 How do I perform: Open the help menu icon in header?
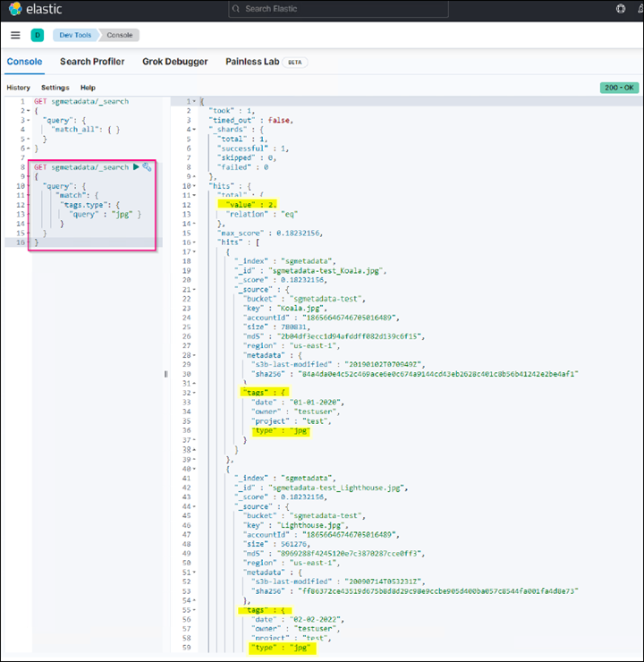pos(621,9)
